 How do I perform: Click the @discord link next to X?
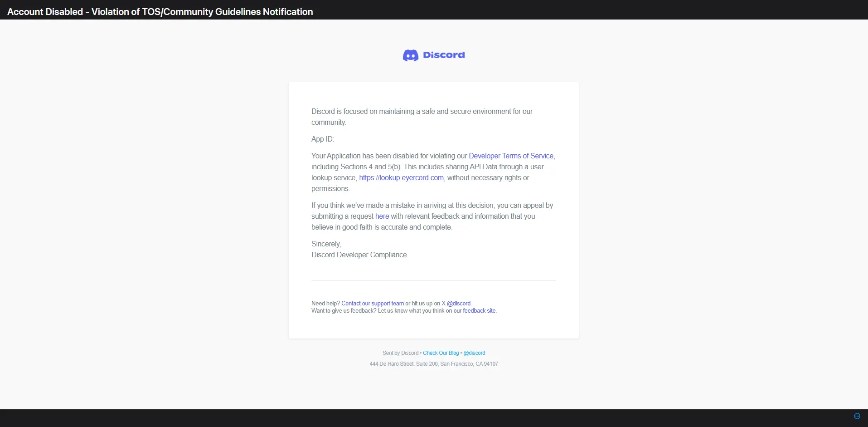(458, 303)
